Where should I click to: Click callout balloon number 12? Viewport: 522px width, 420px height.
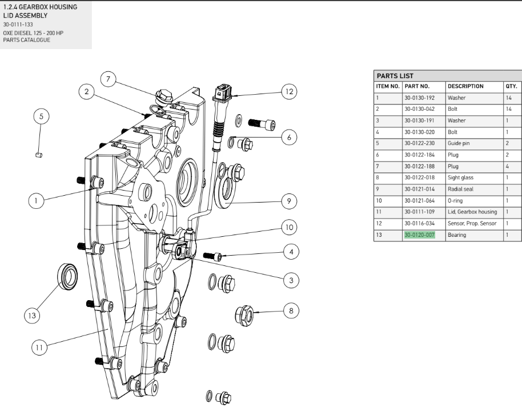(x=289, y=92)
